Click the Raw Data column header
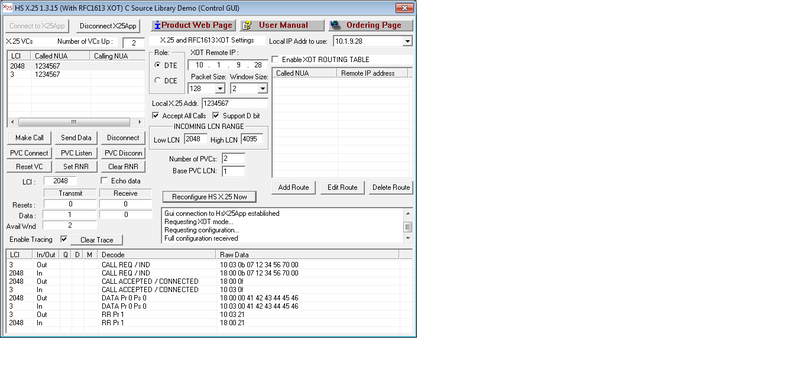The image size is (800, 369). [x=308, y=254]
